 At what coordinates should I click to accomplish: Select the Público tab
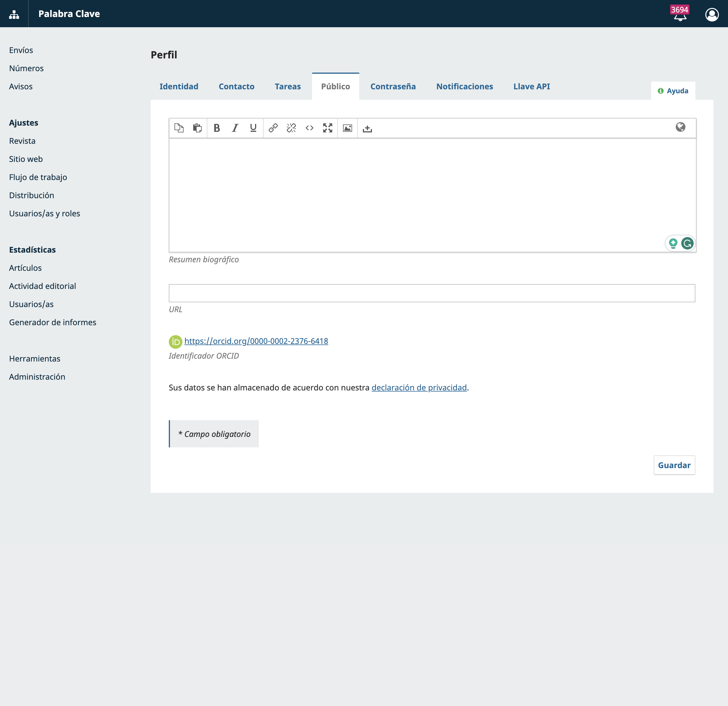(x=335, y=86)
